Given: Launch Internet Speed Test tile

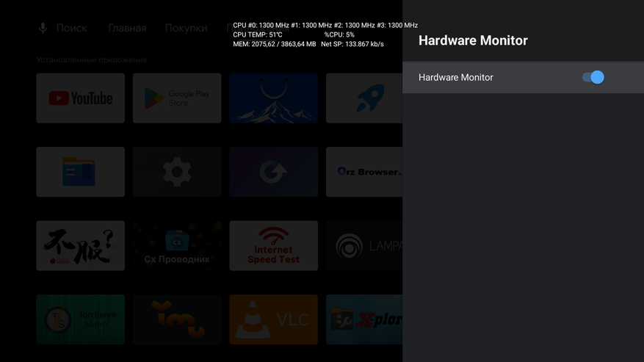Looking at the screenshot, I should click(x=274, y=246).
